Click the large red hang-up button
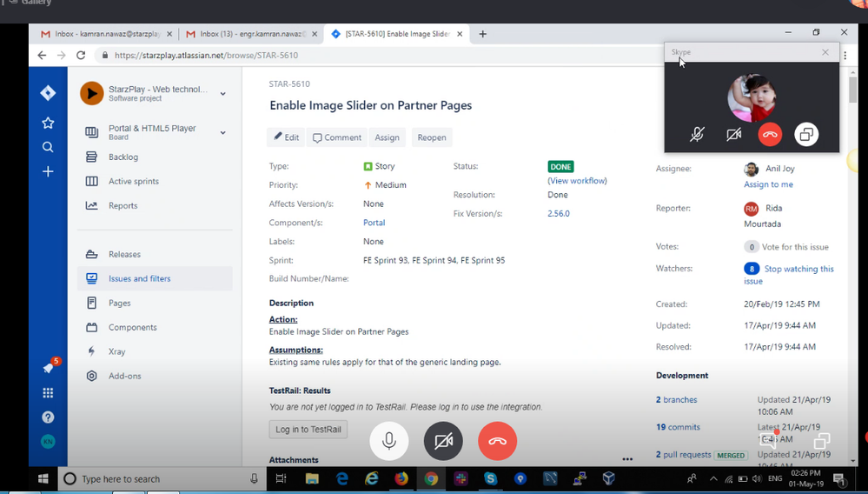This screenshot has width=868, height=494. [498, 441]
